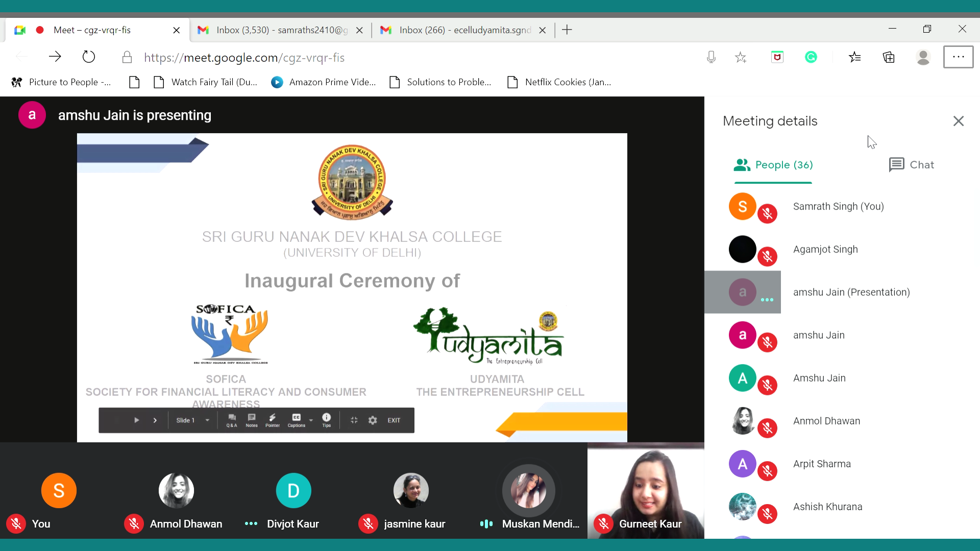This screenshot has height=551, width=980.
Task: Toggle your own microphone mute in bottom tile
Action: [16, 524]
